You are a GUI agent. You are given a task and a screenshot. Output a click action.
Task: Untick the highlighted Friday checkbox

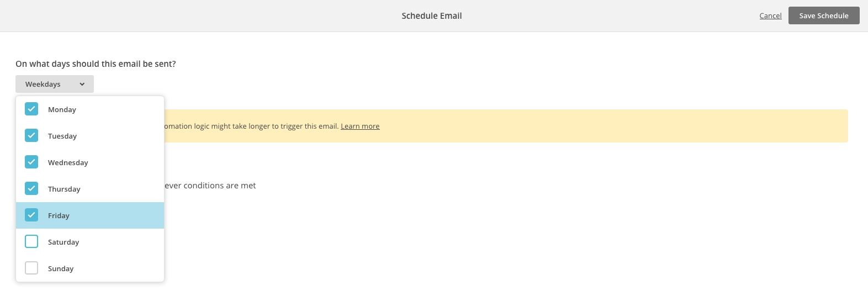pos(31,215)
